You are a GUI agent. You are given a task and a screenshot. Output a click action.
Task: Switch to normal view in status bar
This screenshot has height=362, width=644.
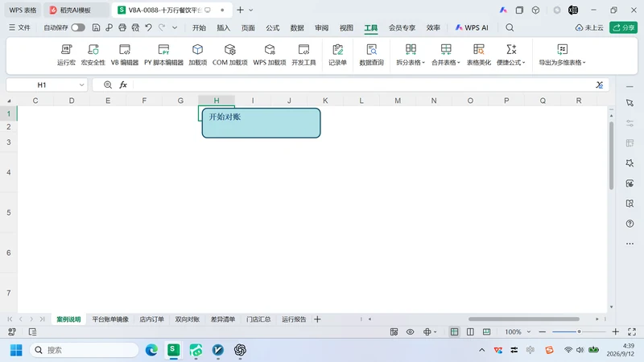(x=454, y=331)
